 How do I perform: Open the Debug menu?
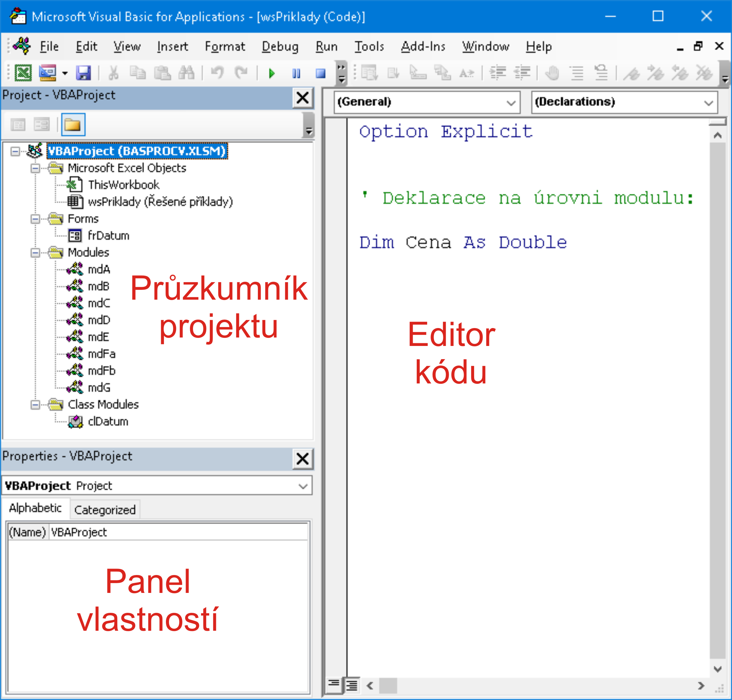pos(279,46)
